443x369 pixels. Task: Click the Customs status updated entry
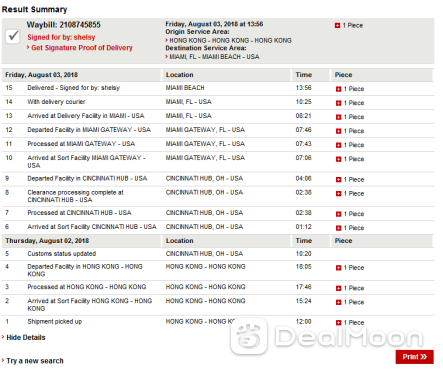coord(62,254)
